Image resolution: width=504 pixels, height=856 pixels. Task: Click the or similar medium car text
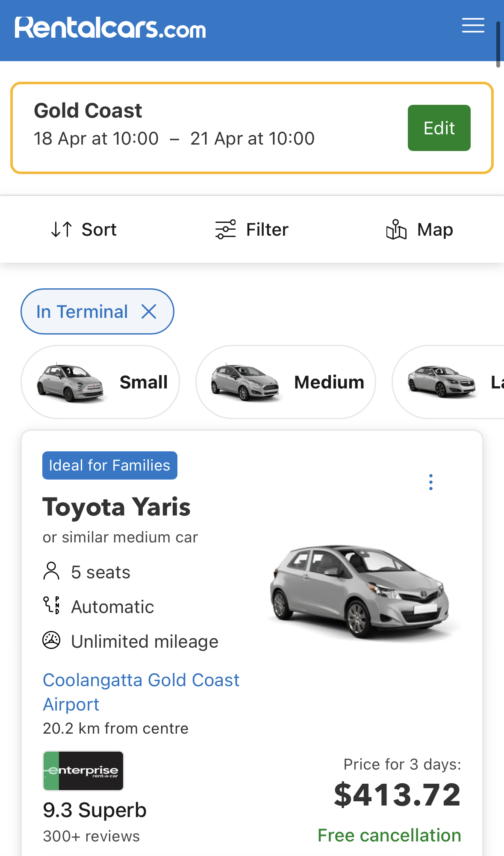(x=120, y=537)
